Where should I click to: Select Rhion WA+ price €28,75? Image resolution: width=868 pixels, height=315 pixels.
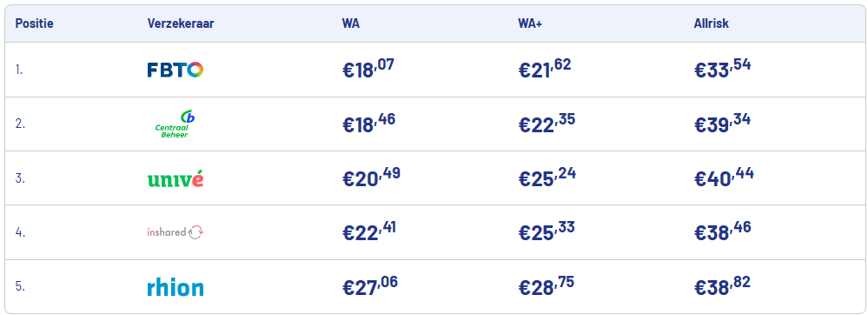[x=546, y=286]
